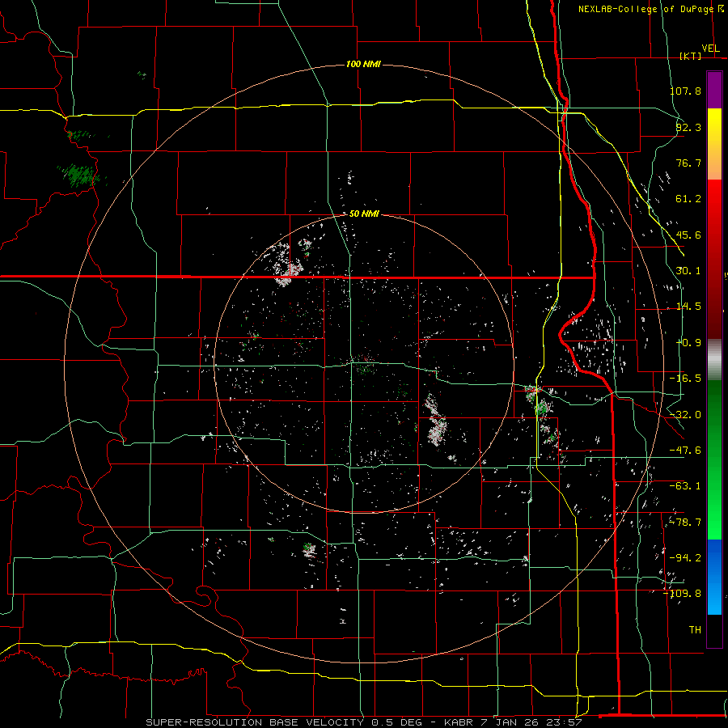Select the 107.8 velocity scale value
The height and width of the screenshot is (728, 728).
pyautogui.click(x=685, y=91)
